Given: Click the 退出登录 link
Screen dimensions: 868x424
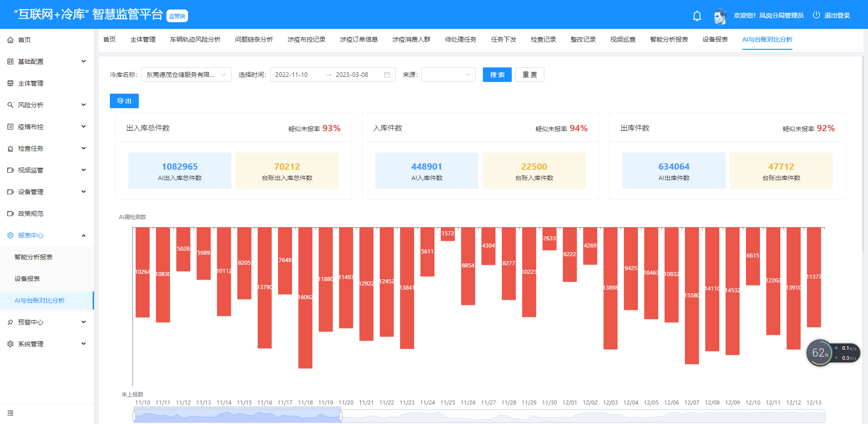Looking at the screenshot, I should tap(837, 15).
